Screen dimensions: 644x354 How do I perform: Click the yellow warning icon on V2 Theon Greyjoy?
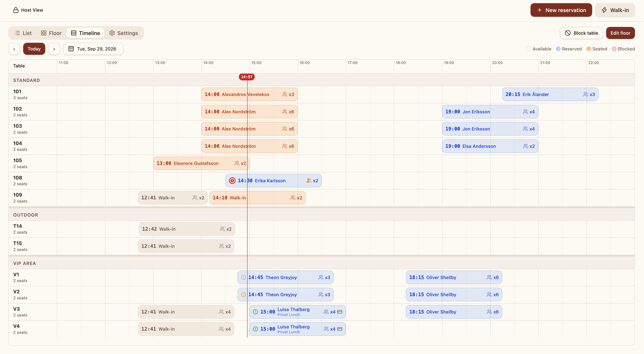(243, 294)
